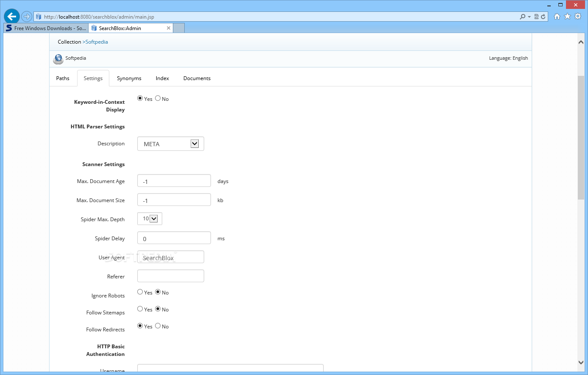Click the vertical scrollbar thumb
The image size is (588, 375).
tap(581, 138)
